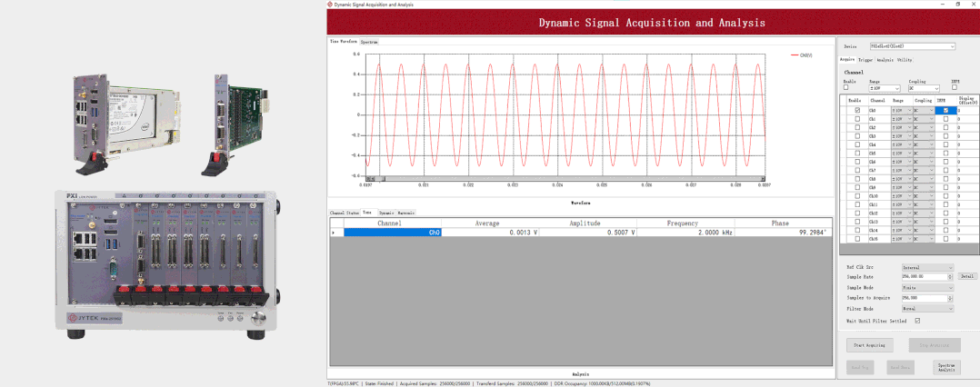Enable channel Ch2 in the table
The height and width of the screenshot is (387, 980).
(x=857, y=127)
